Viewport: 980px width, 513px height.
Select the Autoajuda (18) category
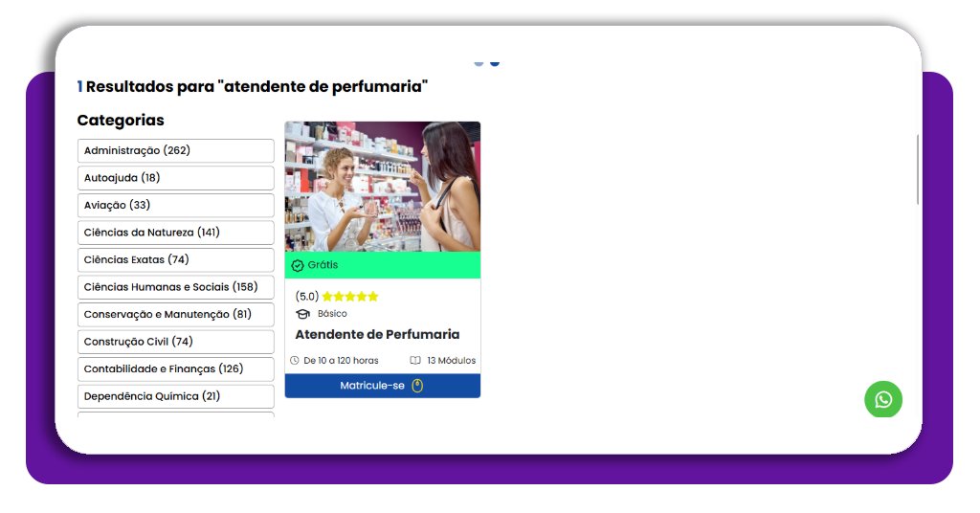(x=176, y=178)
